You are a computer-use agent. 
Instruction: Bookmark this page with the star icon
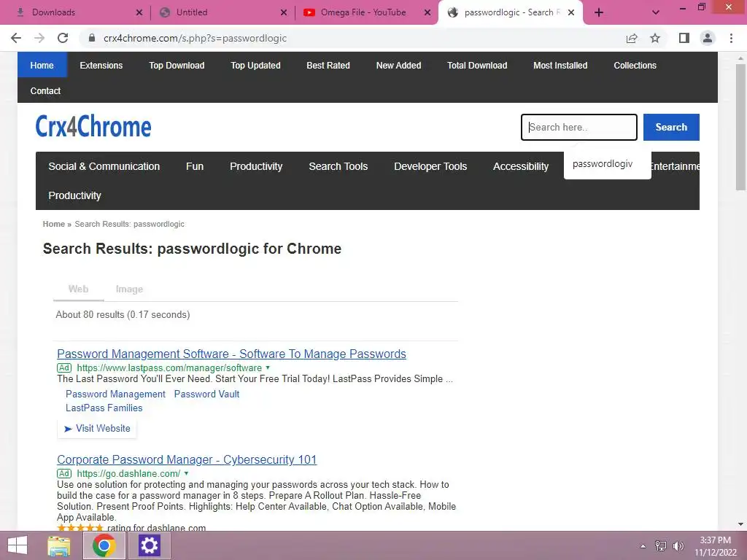click(x=655, y=38)
